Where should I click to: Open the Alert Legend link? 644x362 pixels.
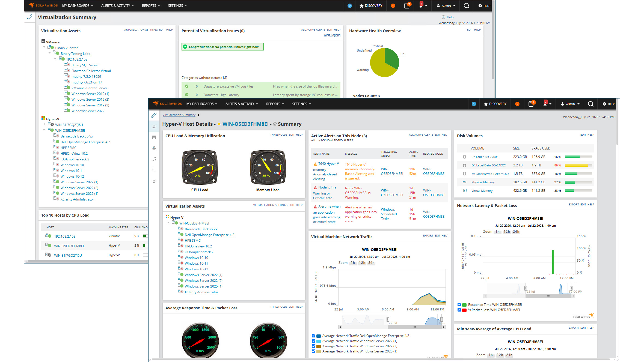point(332,35)
